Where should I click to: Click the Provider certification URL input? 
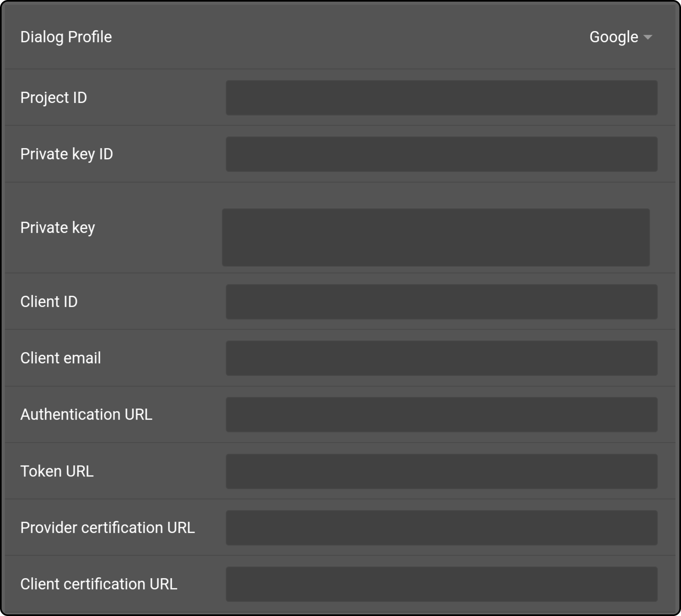[x=442, y=528]
